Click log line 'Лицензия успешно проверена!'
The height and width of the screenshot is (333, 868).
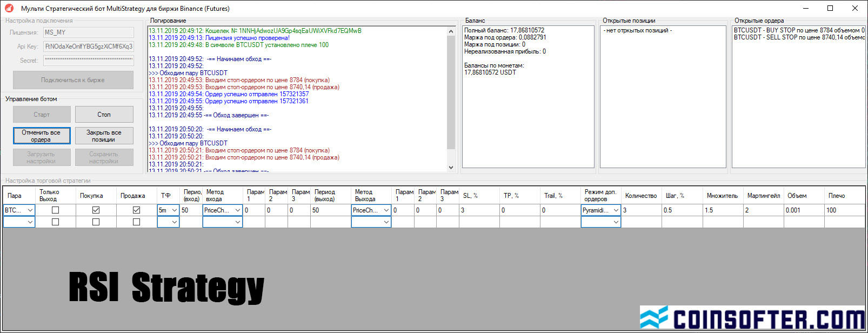[x=219, y=38]
